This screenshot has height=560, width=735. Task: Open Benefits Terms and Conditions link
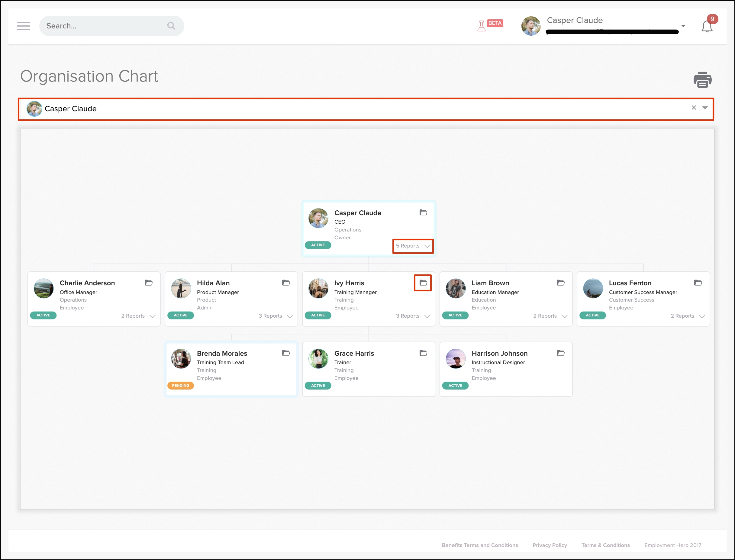tap(479, 545)
